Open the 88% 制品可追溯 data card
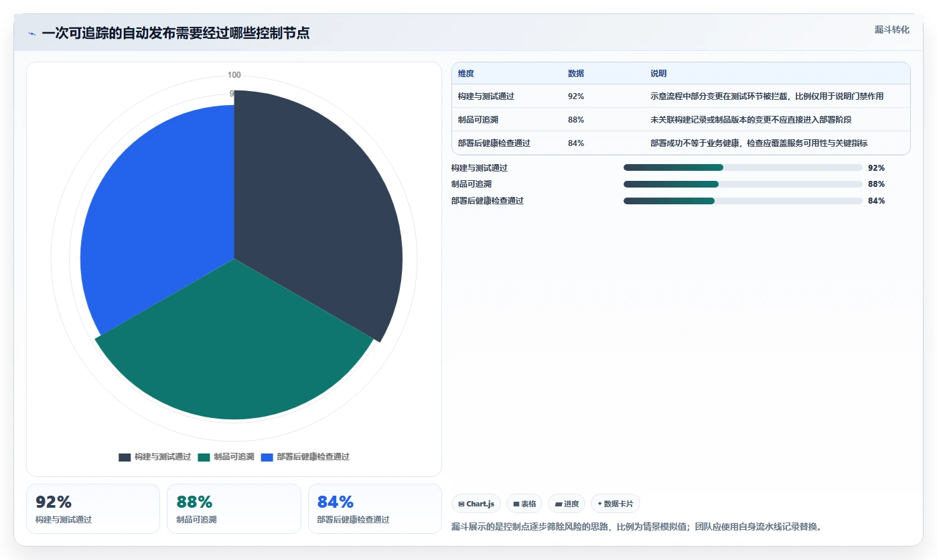 click(x=234, y=509)
